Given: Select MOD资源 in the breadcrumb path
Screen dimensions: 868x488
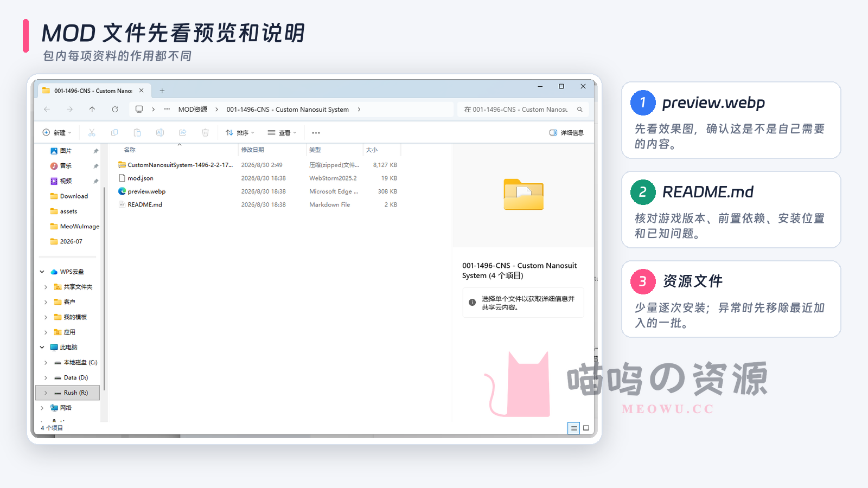Looking at the screenshot, I should tap(193, 109).
